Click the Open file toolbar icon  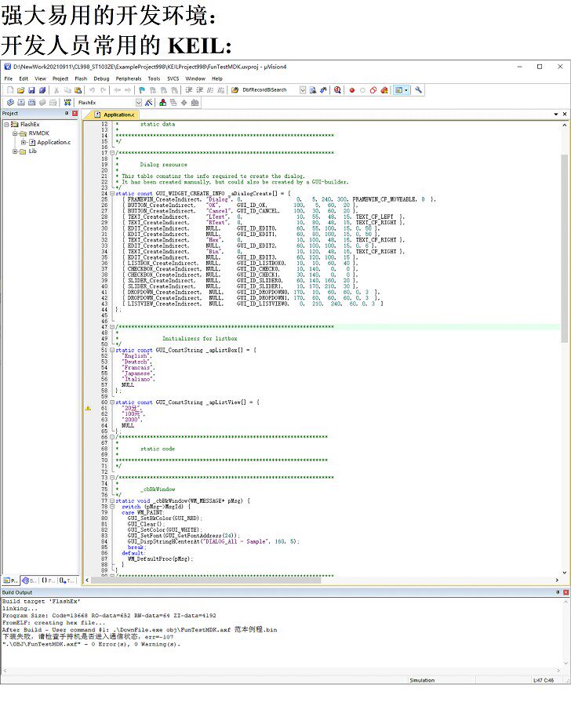20,90
